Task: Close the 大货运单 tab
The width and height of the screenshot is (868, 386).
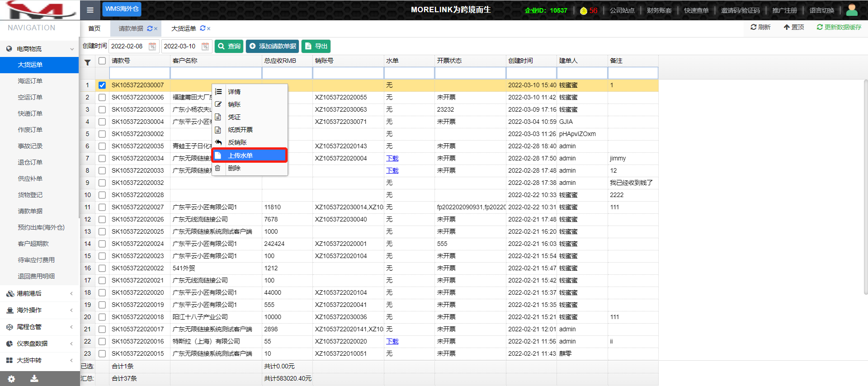Action: [209, 28]
